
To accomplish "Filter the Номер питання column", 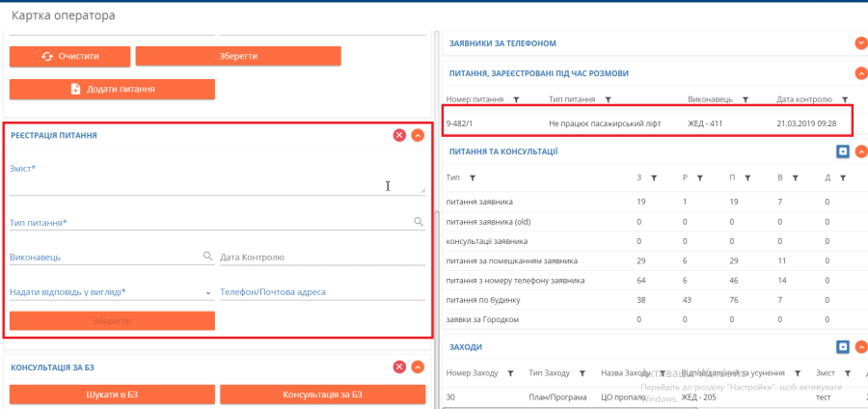I will click(516, 99).
